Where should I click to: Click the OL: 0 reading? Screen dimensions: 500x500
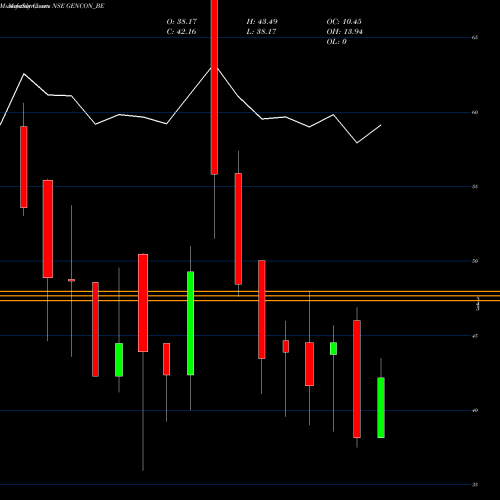pyautogui.click(x=336, y=42)
